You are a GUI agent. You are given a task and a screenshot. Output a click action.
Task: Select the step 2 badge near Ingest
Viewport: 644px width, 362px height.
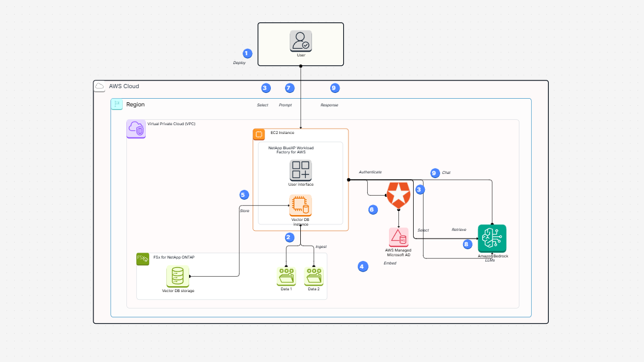pyautogui.click(x=290, y=237)
